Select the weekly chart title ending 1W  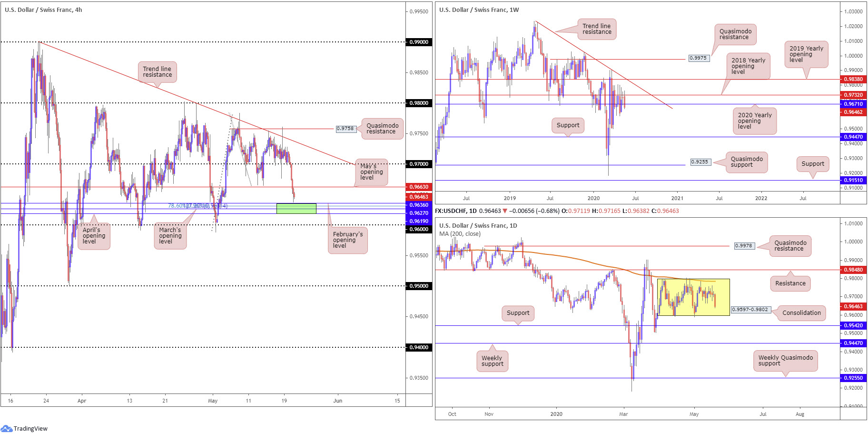pyautogui.click(x=479, y=10)
